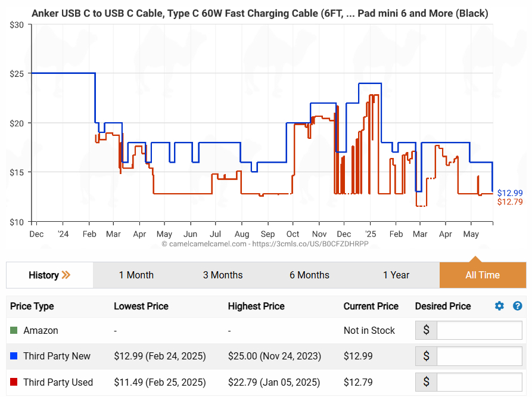The width and height of the screenshot is (532, 397).
Task: Click the Anker USB C cable chart title
Action: (x=260, y=13)
